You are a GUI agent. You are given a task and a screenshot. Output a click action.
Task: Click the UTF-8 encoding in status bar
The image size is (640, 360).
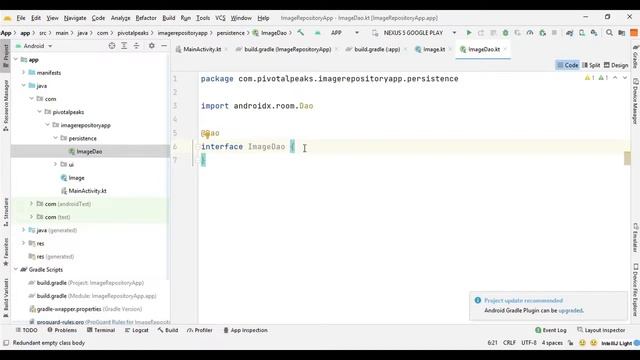coord(529,343)
